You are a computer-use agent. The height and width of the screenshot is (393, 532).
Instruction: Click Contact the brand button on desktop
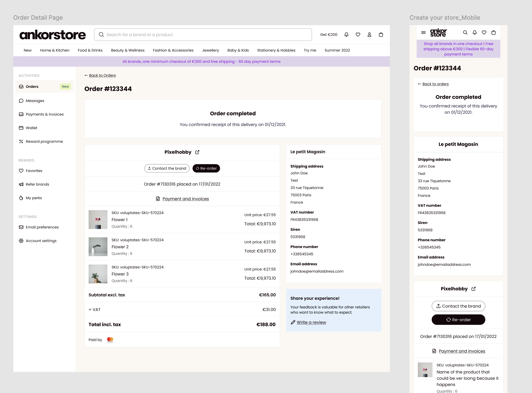point(167,168)
